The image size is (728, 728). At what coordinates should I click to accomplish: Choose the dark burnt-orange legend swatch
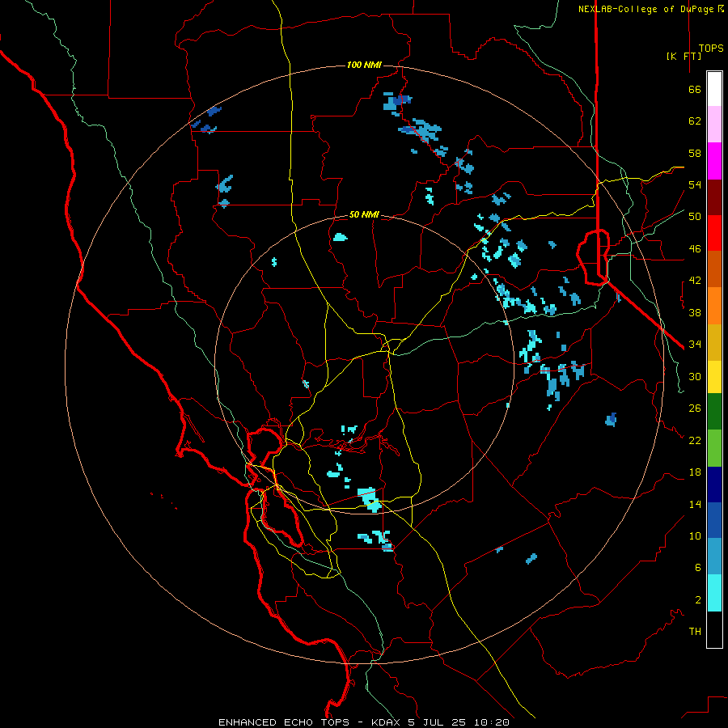point(714,269)
